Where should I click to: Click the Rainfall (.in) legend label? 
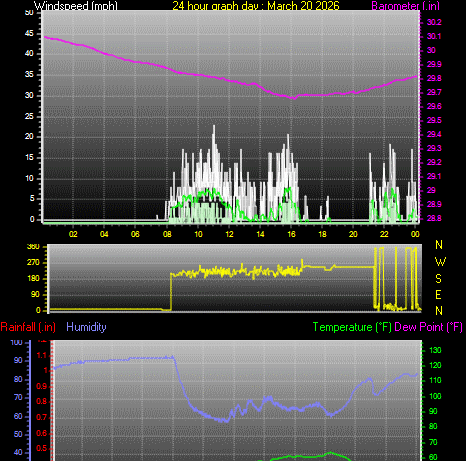[28, 327]
